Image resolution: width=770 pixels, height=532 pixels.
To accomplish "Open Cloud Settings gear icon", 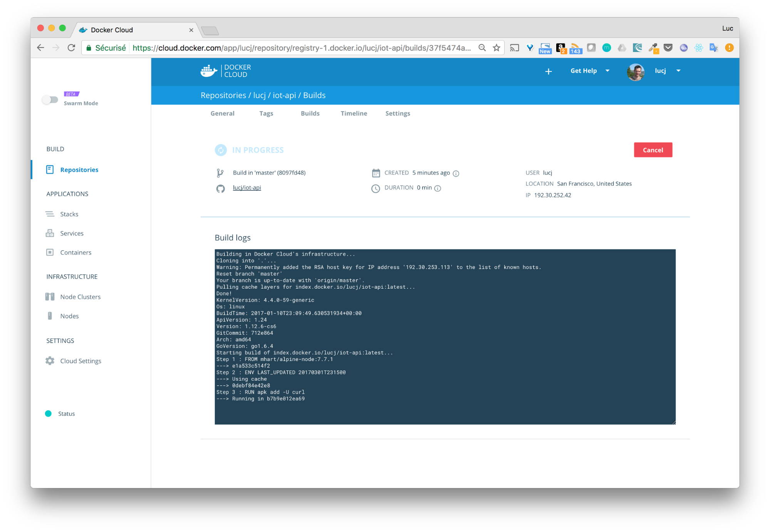I will (49, 361).
